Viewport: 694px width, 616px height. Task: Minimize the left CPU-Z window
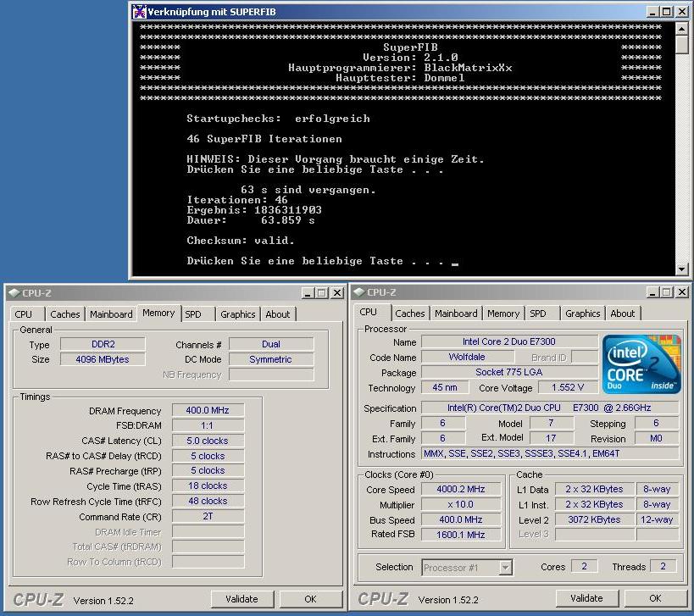(x=308, y=293)
